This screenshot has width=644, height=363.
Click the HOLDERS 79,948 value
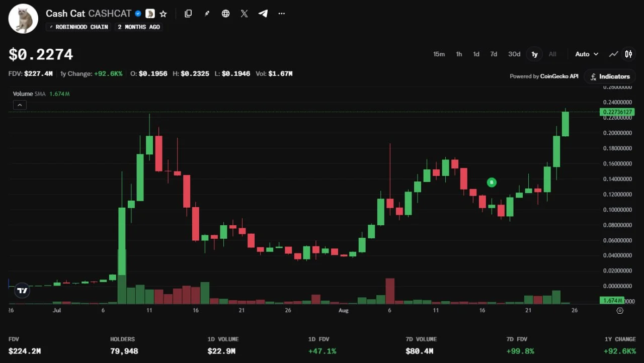(124, 351)
